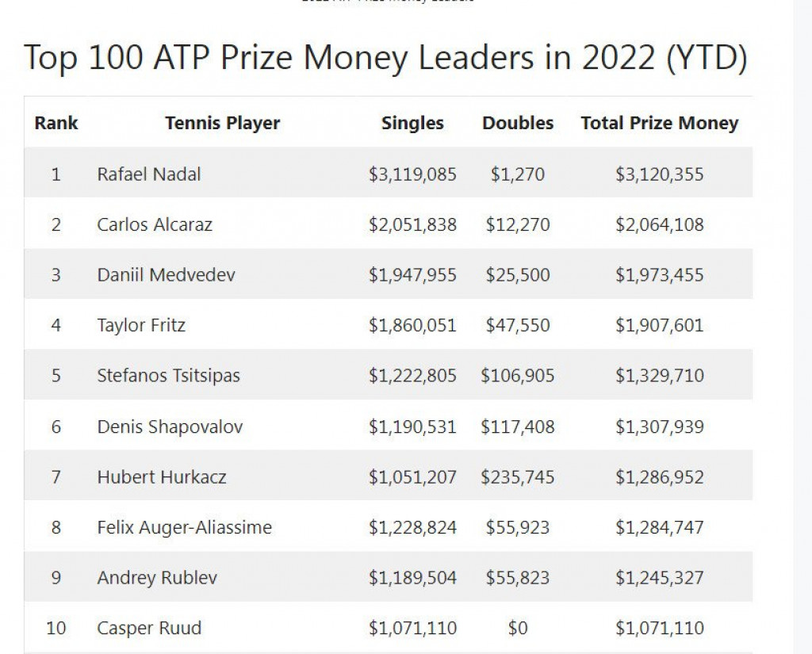Click on Felix Auger-Aliassime
Screen dimensions: 812x654
pos(184,527)
